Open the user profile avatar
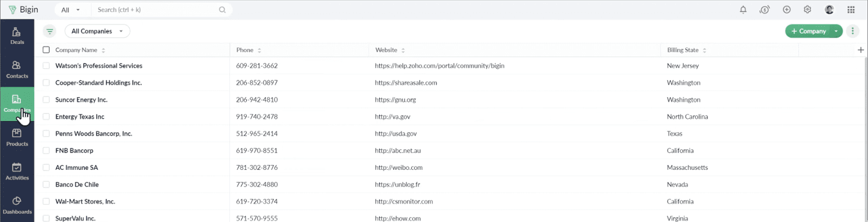This screenshot has width=868, height=222. (x=829, y=10)
